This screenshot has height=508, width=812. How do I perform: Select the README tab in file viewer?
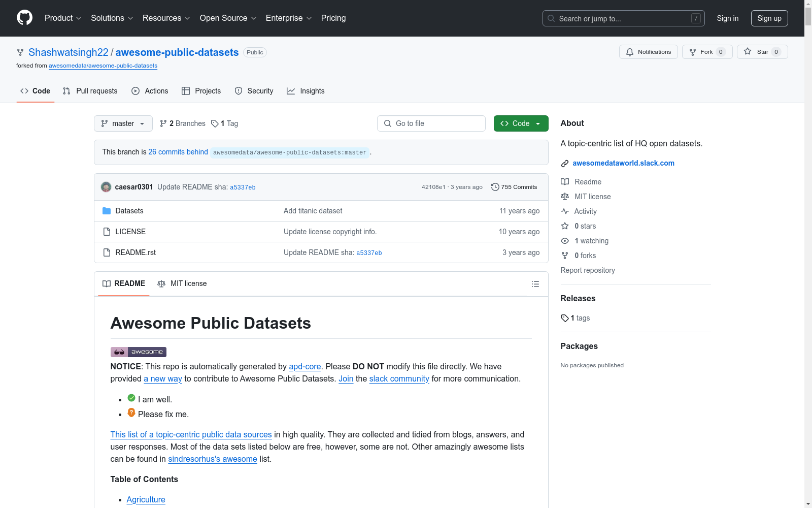(x=124, y=283)
